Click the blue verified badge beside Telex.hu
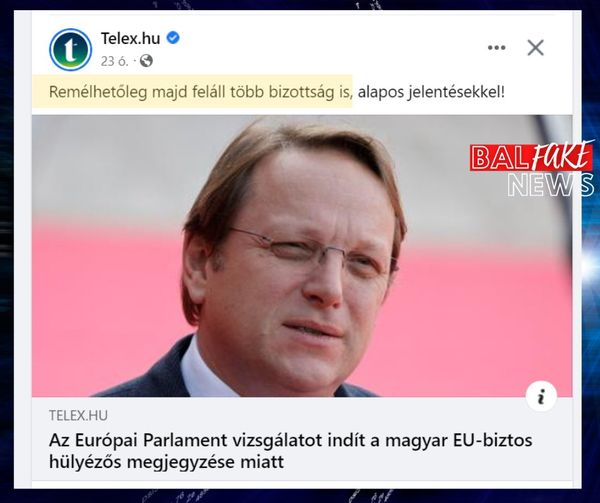This screenshot has width=600, height=503. click(173, 38)
